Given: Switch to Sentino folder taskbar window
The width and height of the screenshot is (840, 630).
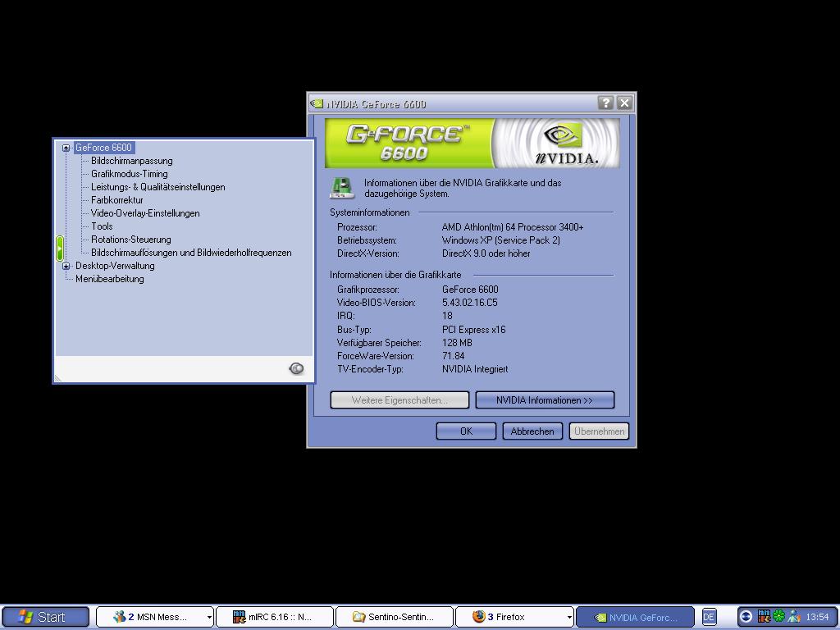Looking at the screenshot, I should [x=395, y=617].
